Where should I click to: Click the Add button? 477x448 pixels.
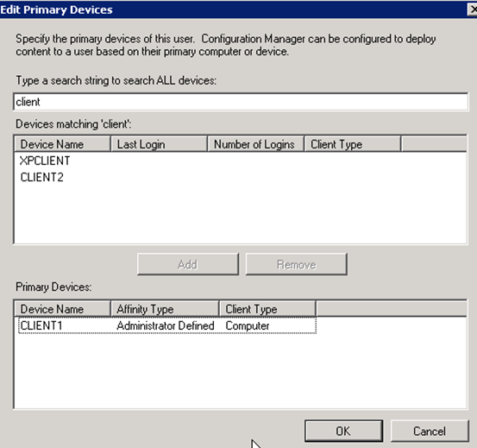point(188,264)
